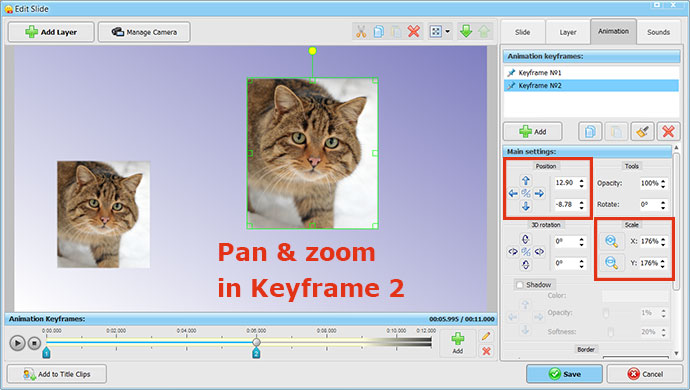Screen dimensions: 690x390
Task: Click the Save button
Action: (x=565, y=374)
